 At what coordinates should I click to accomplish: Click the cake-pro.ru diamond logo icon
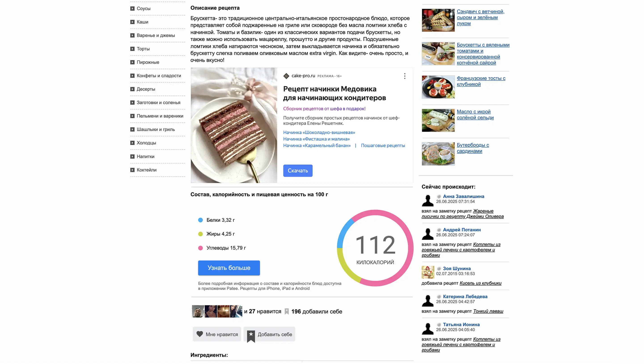(286, 76)
